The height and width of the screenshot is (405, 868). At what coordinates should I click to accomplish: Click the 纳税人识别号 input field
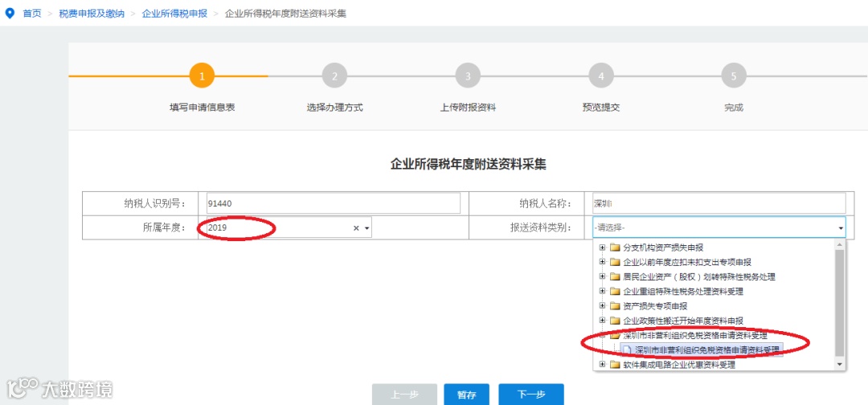(x=333, y=203)
